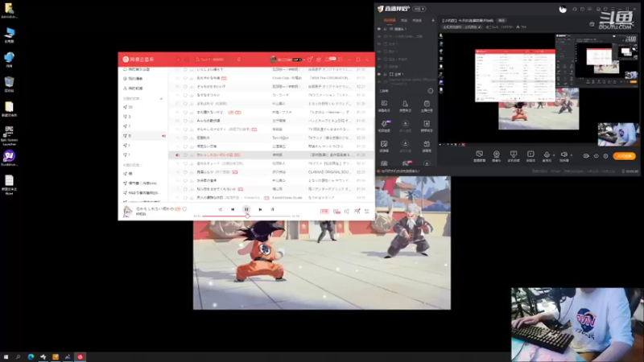Image resolution: width=644 pixels, height=362 pixels.
Task: Collapse the created playlists section in NetEase sidebar
Action: 131,98
